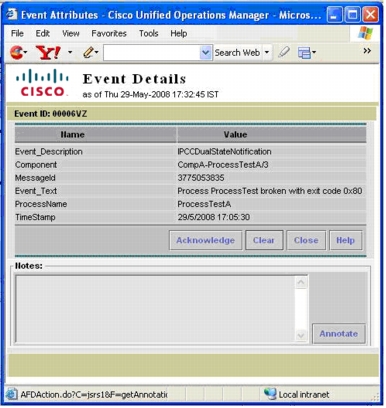
Task: Click the red swirl toolbar icon
Action: click(16, 52)
